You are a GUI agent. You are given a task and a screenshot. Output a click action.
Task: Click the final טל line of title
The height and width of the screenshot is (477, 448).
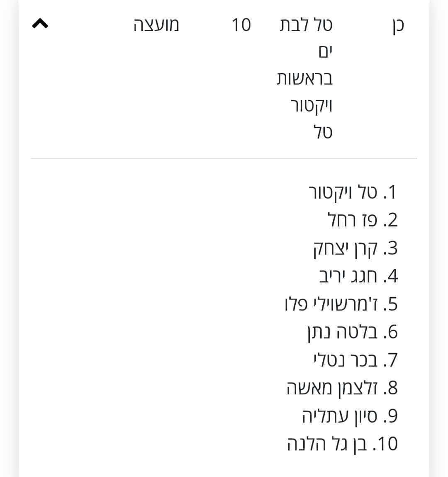pyautogui.click(x=323, y=132)
